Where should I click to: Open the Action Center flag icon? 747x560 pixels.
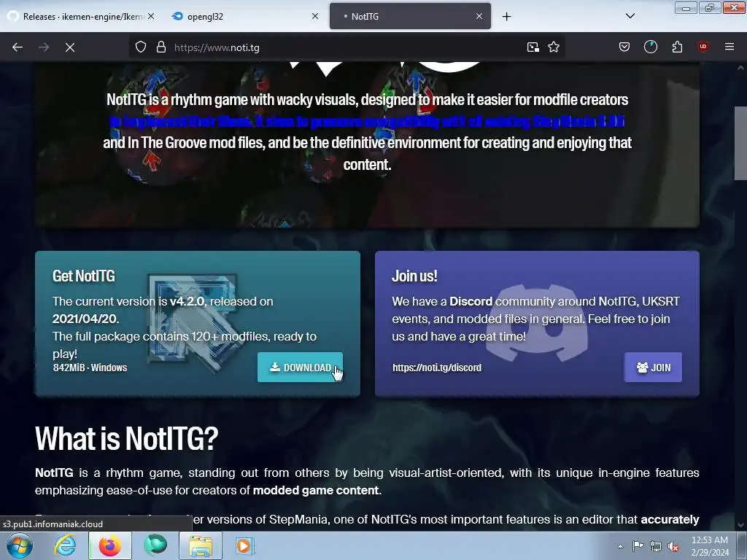point(638,546)
